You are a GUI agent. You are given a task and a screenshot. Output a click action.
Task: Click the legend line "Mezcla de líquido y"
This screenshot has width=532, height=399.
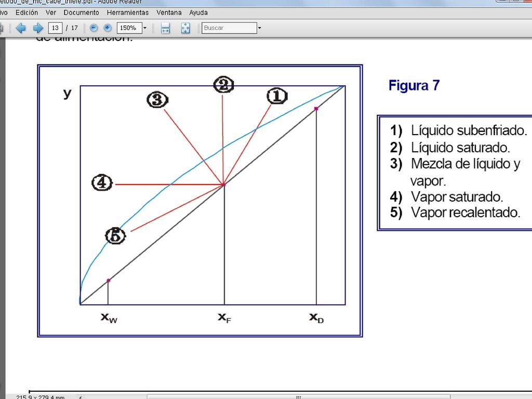click(x=465, y=164)
